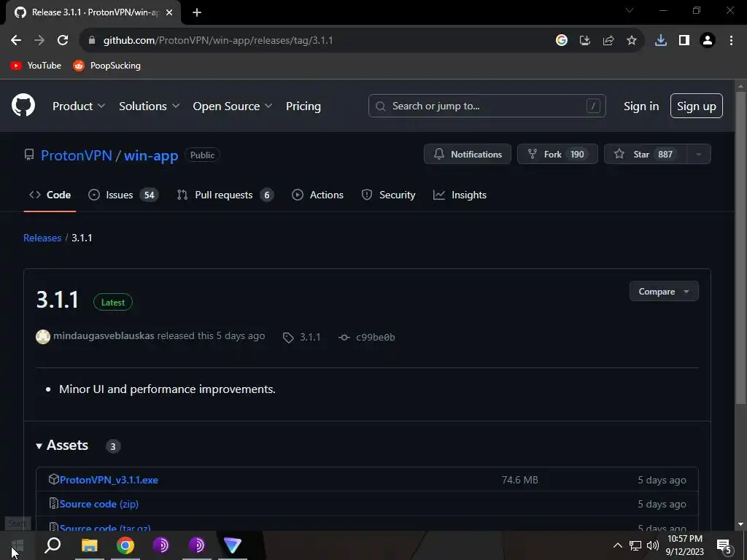The width and height of the screenshot is (747, 560).
Task: Expand the Solutions menu
Action: [149, 106]
